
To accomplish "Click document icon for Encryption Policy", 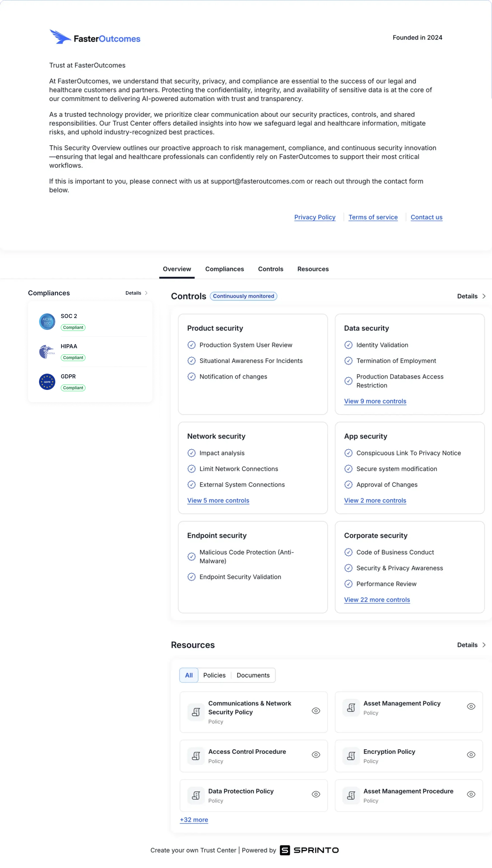I will point(351,756).
